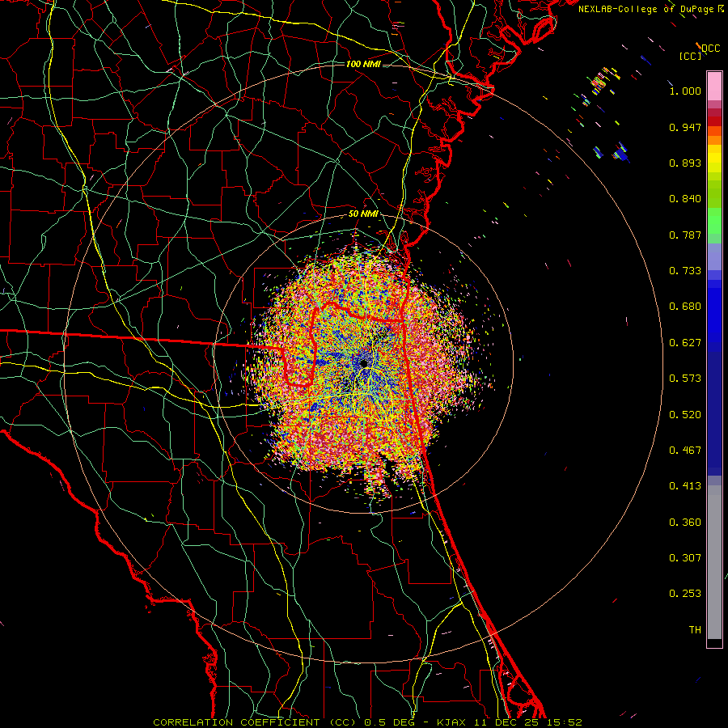The height and width of the screenshot is (728, 728).
Task: Select the 0.787 scale value
Action: (x=685, y=235)
